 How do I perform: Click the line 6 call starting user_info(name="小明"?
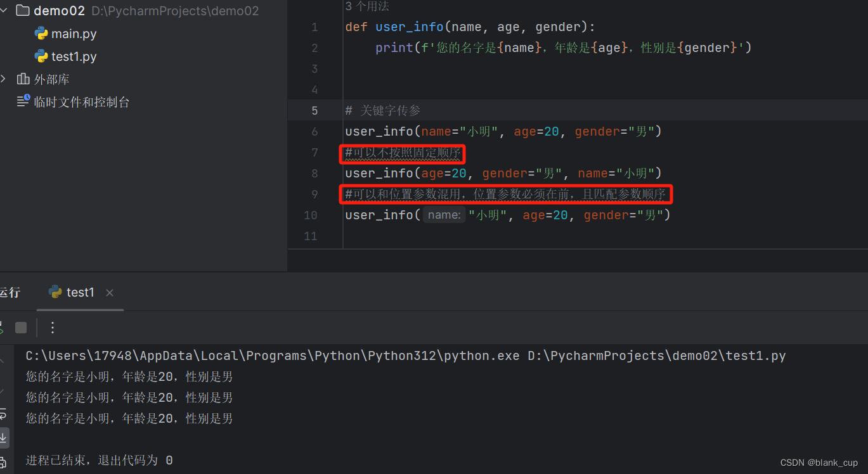pos(503,131)
